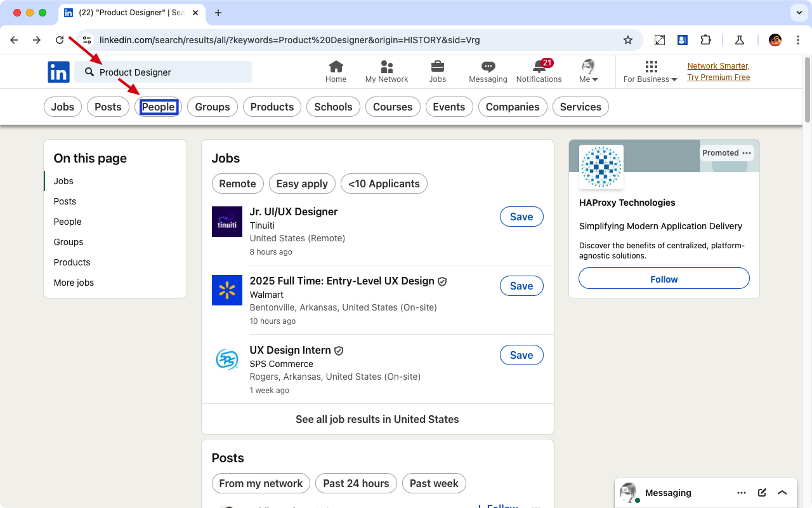Image resolution: width=812 pixels, height=508 pixels.
Task: Click the SPS Commerce company logo
Action: coord(227,359)
